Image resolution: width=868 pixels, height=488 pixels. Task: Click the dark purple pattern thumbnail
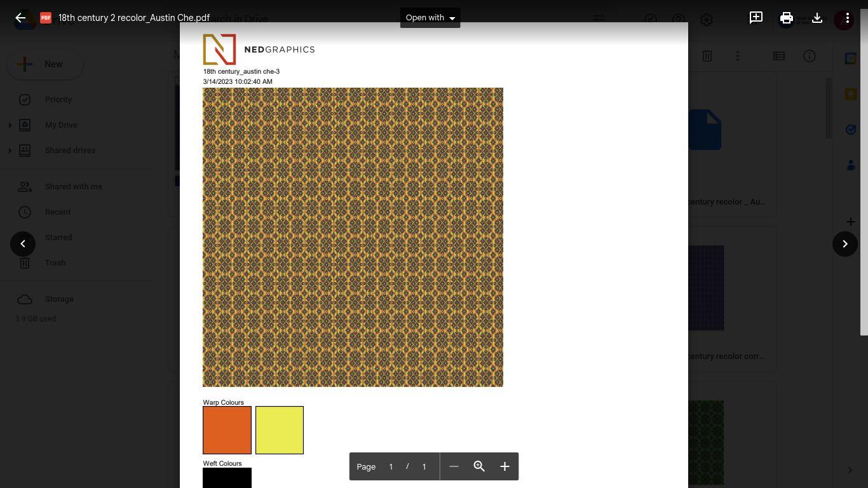(x=706, y=288)
